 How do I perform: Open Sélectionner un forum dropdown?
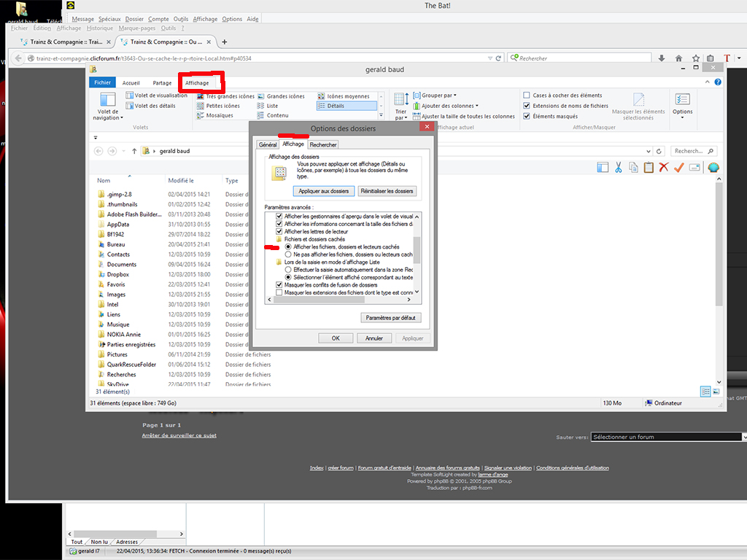tap(668, 437)
